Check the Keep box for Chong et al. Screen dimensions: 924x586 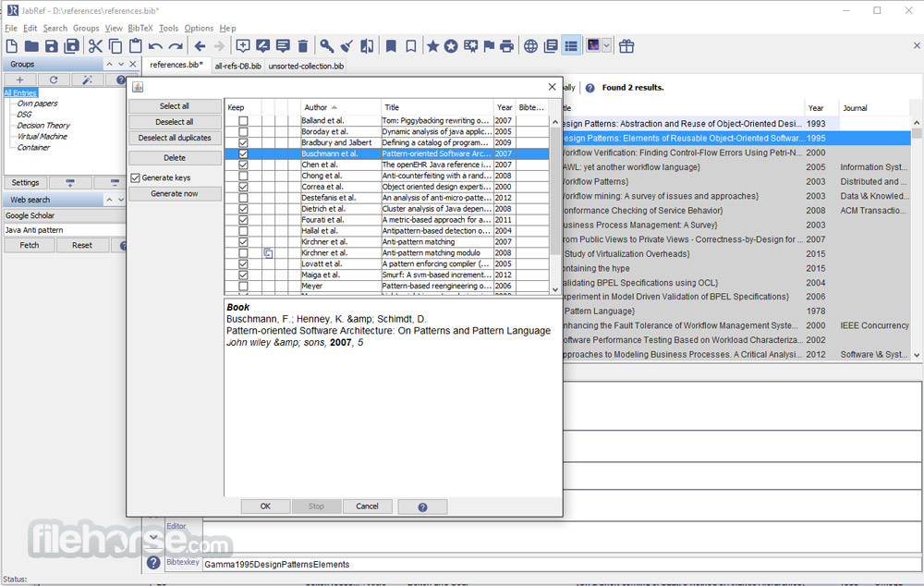[243, 176]
